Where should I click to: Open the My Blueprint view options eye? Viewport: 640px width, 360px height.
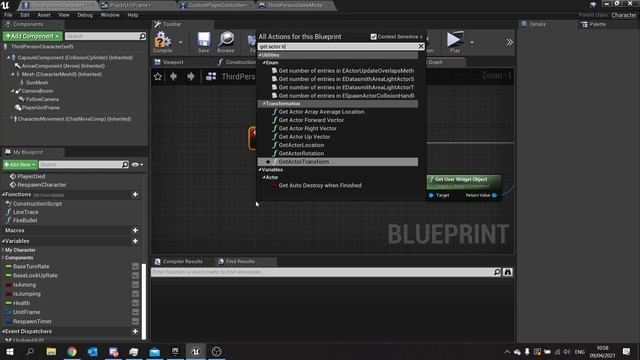pos(137,164)
